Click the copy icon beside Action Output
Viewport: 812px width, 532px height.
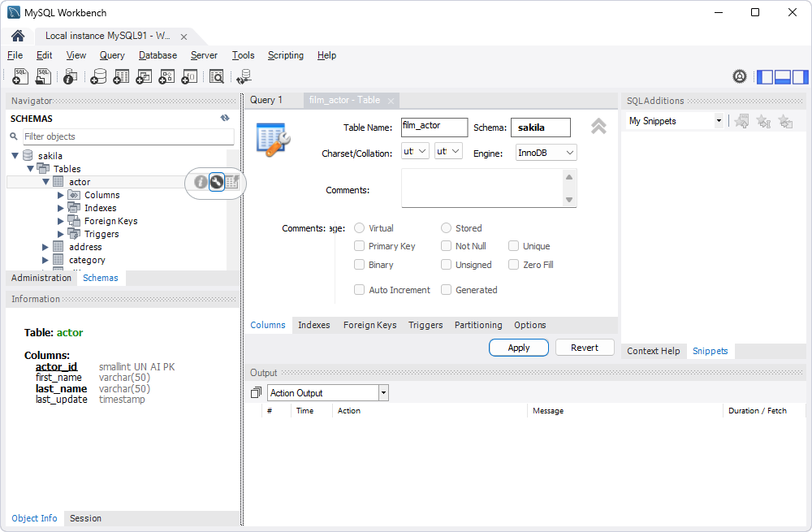tap(256, 392)
